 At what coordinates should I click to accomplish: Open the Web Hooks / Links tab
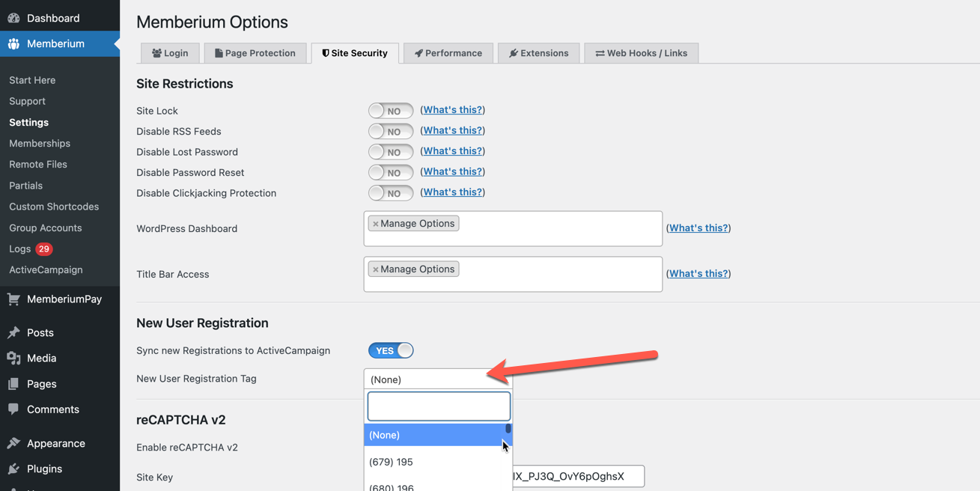[641, 53]
